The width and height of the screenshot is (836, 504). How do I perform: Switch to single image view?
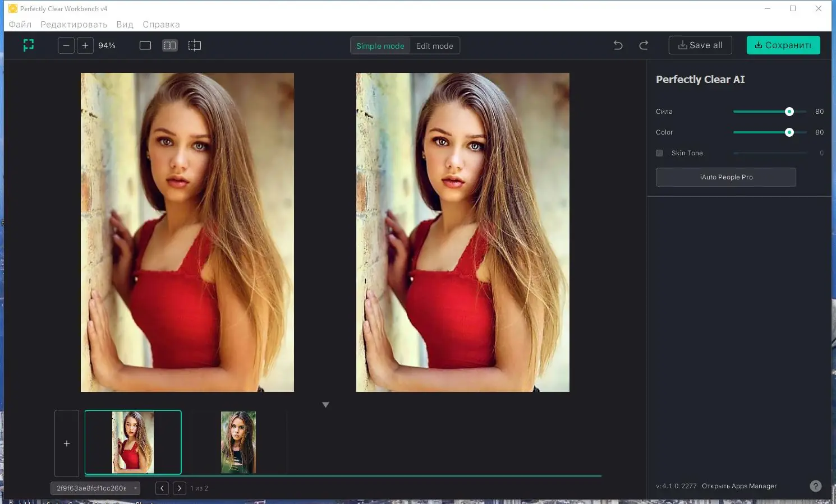pyautogui.click(x=145, y=45)
